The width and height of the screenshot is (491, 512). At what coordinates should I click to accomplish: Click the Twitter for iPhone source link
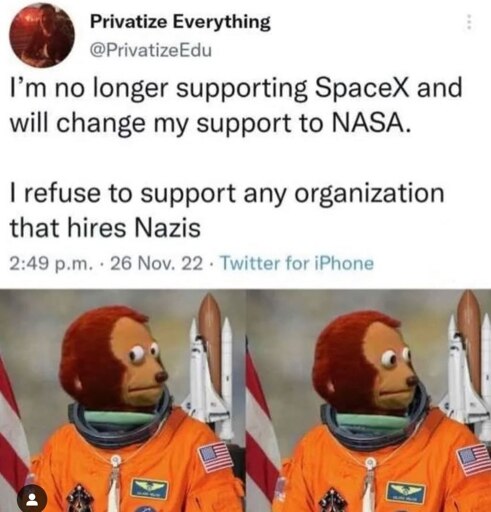(x=297, y=263)
